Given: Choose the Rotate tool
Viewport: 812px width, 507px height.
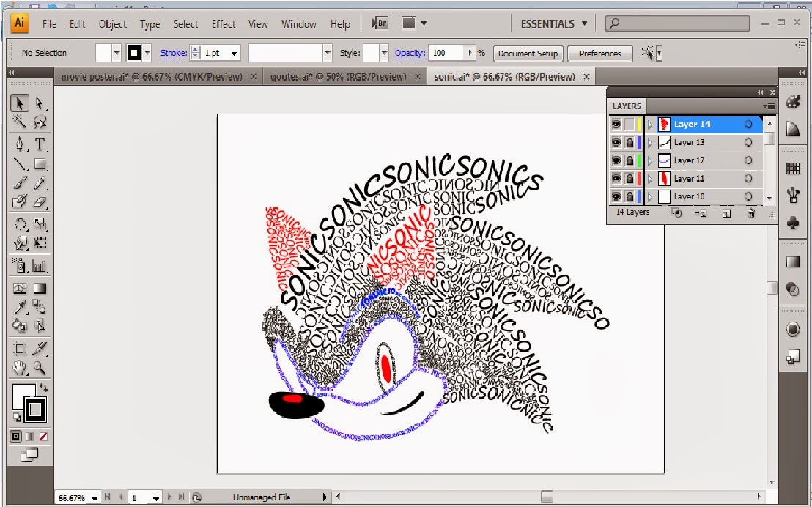Looking at the screenshot, I should pyautogui.click(x=20, y=223).
